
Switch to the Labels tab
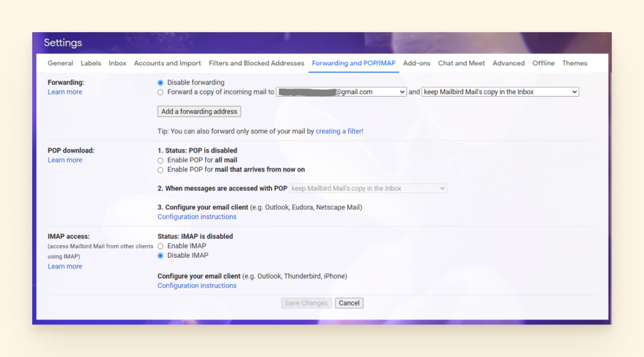point(91,63)
